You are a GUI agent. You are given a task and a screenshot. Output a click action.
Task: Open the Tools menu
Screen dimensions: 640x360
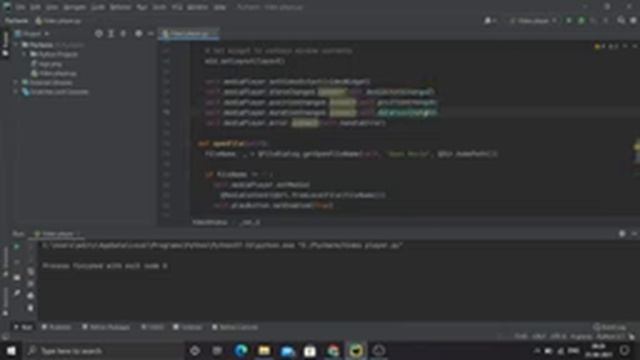point(160,7)
